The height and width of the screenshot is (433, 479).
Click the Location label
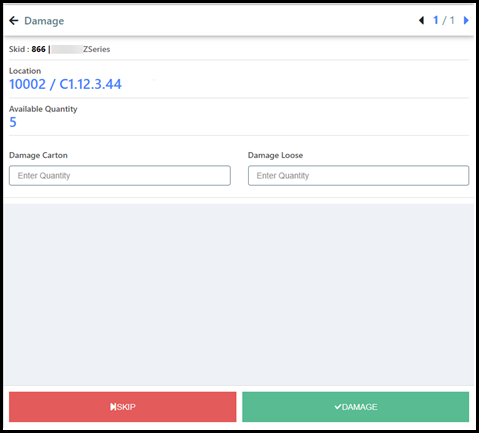coord(25,71)
